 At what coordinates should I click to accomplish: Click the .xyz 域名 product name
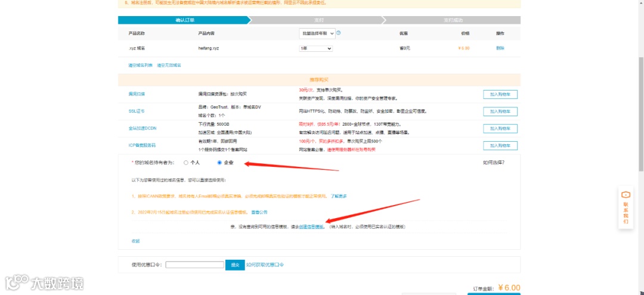[x=137, y=48]
